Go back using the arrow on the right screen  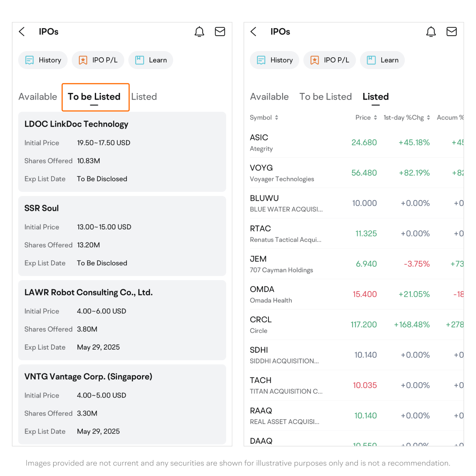[253, 32]
